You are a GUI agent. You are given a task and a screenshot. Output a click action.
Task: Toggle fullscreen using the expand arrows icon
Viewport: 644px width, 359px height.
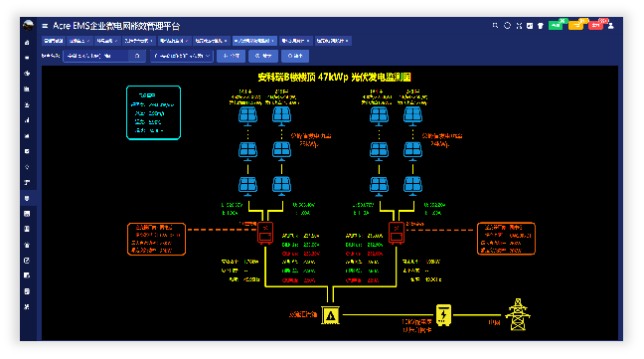coord(519,26)
